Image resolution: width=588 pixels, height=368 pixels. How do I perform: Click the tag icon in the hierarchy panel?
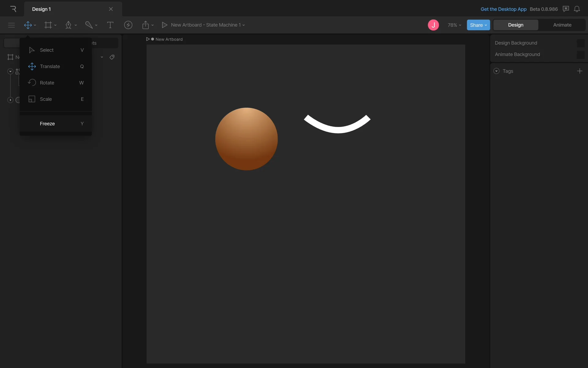[x=112, y=57]
